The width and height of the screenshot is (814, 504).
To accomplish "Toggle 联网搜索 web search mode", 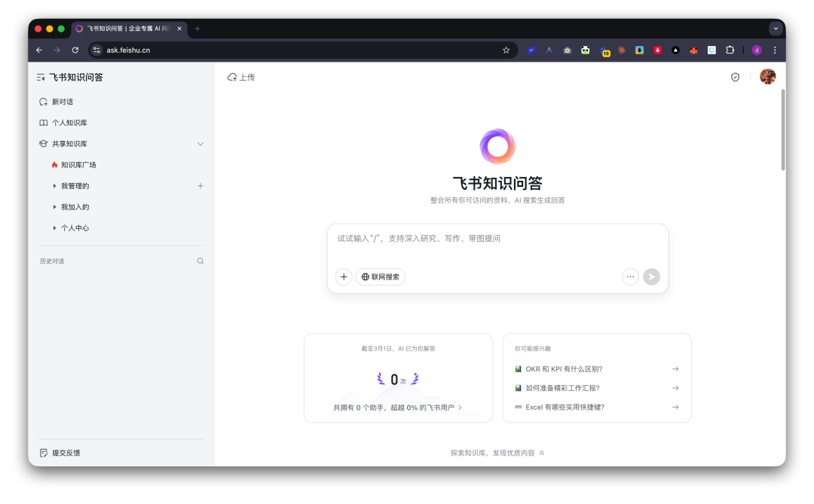I will coord(380,276).
